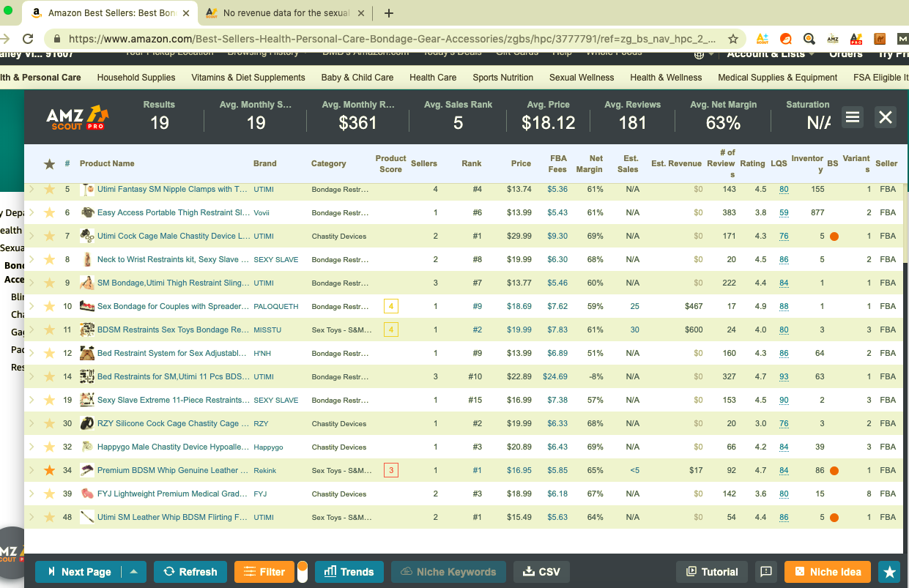The height and width of the screenshot is (588, 909).
Task: Toggle the favorite star for the Vovii row 6
Action: [49, 213]
